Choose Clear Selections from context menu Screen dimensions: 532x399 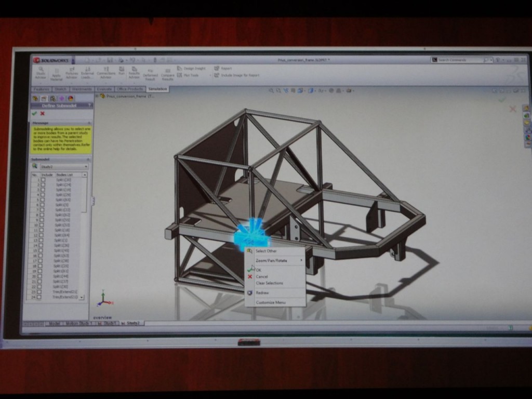(270, 284)
